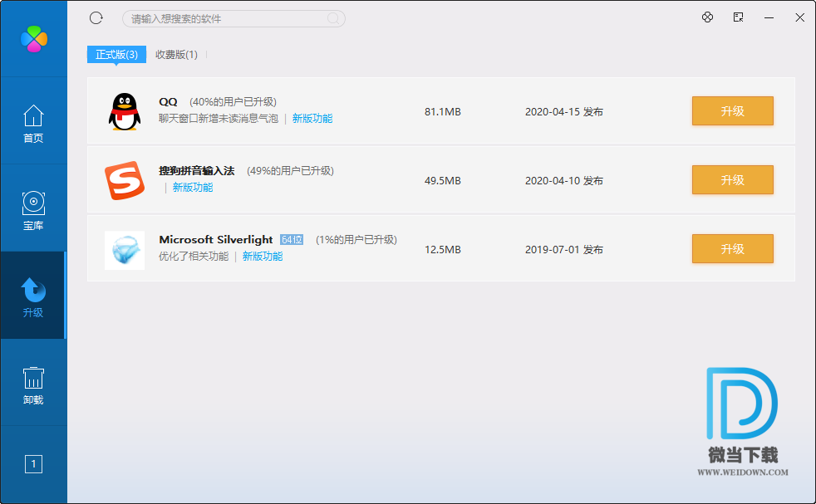Click the 2020-04-15 发布 date

pos(564,112)
